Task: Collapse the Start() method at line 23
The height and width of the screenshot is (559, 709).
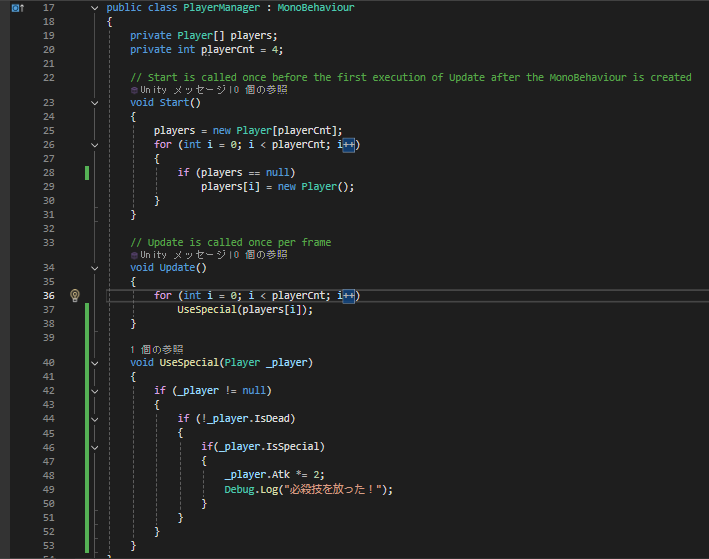Action: [95, 103]
